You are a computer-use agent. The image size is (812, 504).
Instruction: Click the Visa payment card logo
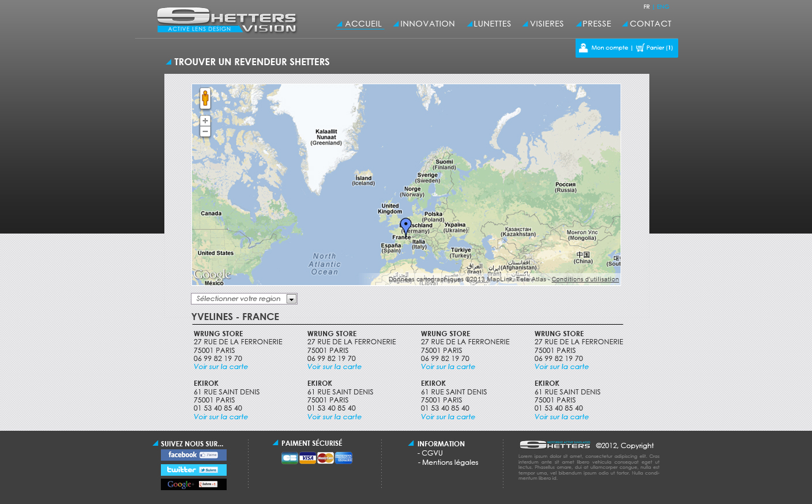click(x=307, y=458)
